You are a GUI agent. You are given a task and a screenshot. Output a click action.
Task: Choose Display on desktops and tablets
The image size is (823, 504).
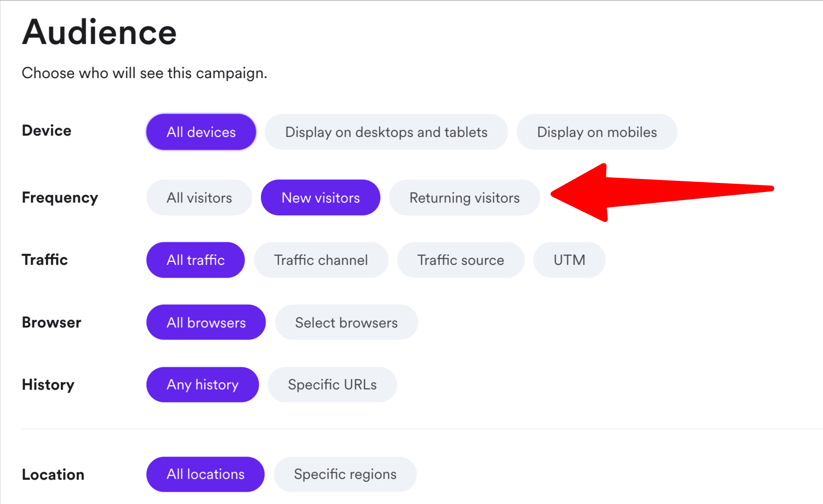[x=386, y=132]
